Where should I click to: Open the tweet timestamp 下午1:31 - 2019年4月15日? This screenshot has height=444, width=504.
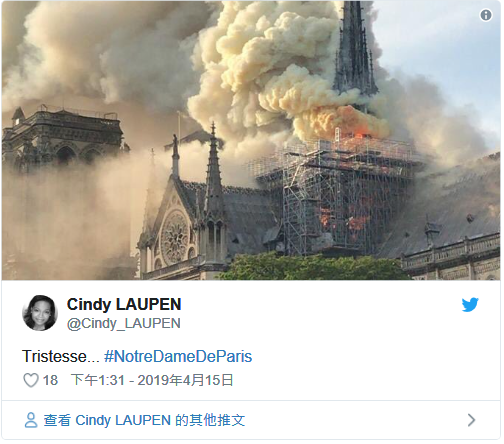[x=153, y=382]
